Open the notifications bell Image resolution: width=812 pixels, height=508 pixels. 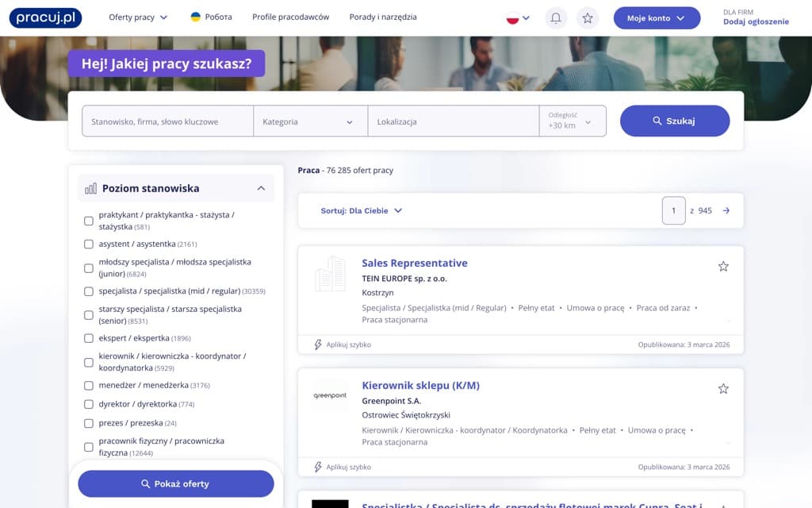(556, 17)
